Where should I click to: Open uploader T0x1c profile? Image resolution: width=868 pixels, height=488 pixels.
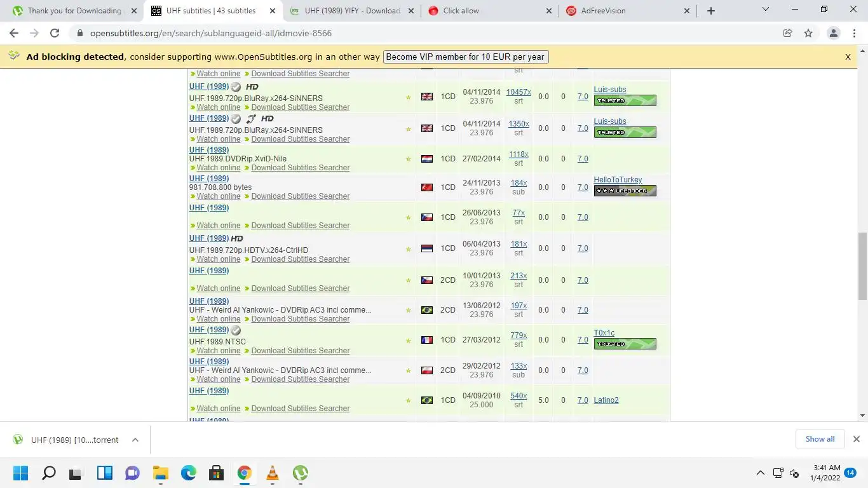(604, 333)
